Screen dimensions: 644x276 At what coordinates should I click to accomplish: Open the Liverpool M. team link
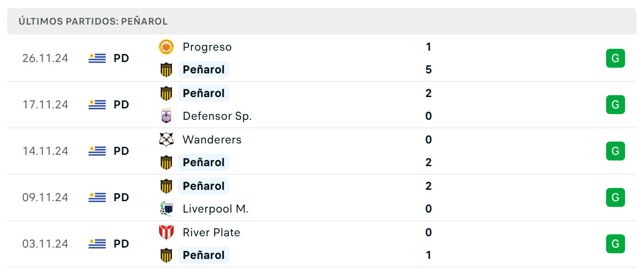coord(216,209)
